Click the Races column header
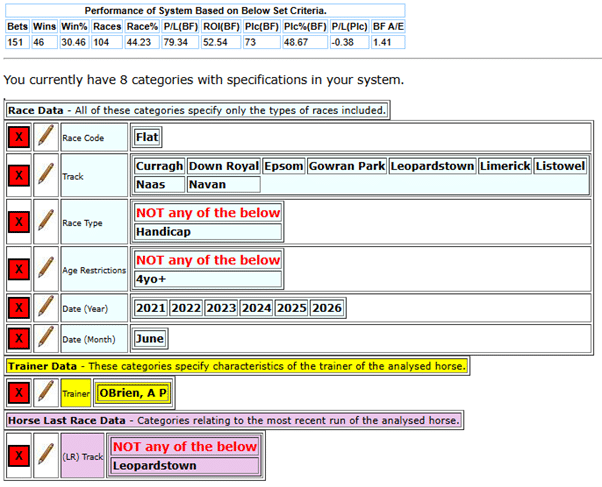 click(107, 27)
